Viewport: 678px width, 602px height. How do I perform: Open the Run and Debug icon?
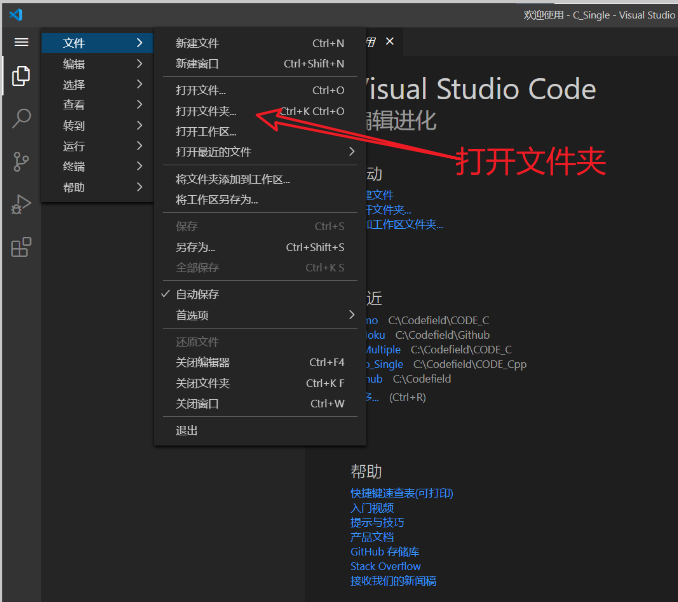21,204
